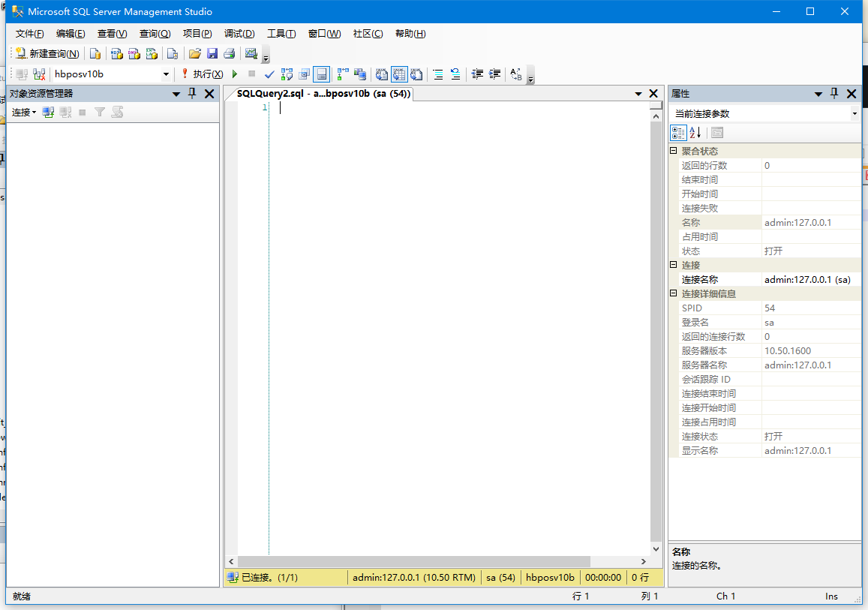Click the Change Connection icon
Screen dimensions: 868x610
tap(39, 74)
